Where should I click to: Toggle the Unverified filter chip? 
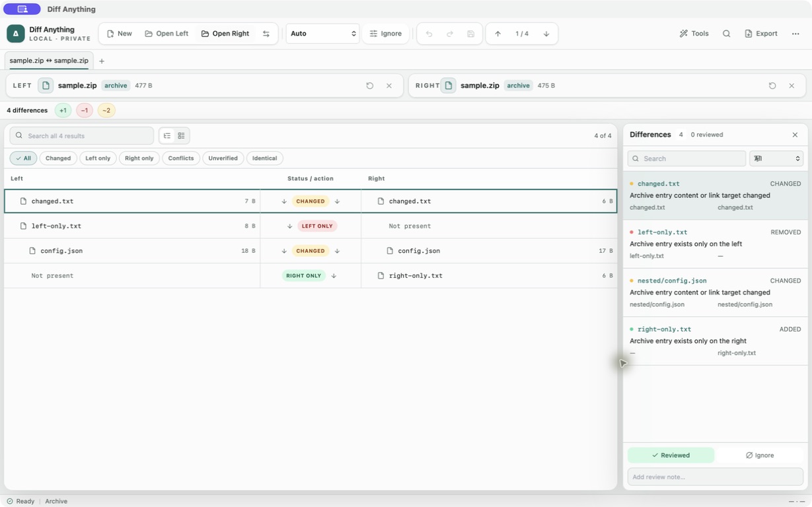point(223,158)
